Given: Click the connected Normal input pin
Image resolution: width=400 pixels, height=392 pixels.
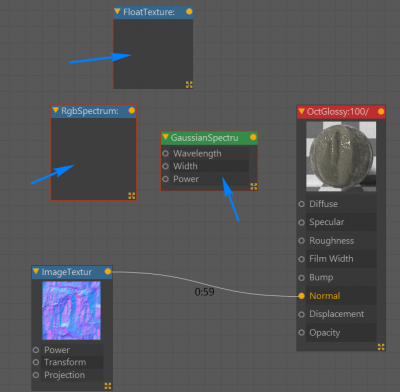Looking at the screenshot, I should click(302, 296).
